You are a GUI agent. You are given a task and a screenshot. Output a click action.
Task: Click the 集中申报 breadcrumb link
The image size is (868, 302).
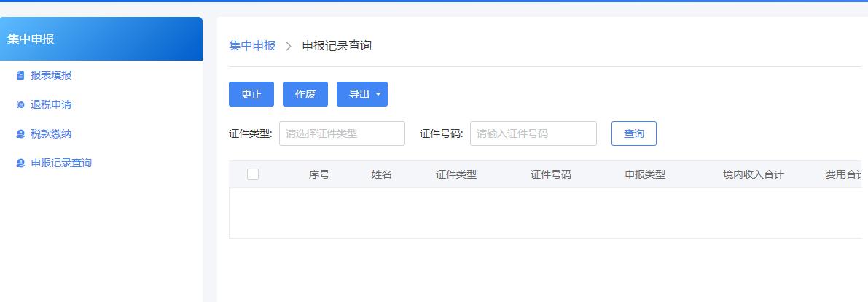tap(252, 45)
